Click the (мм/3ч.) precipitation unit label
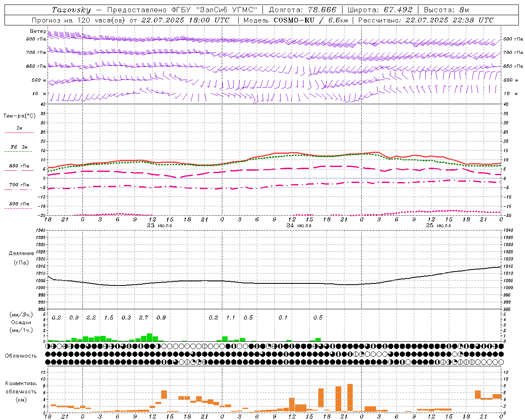 21,315
